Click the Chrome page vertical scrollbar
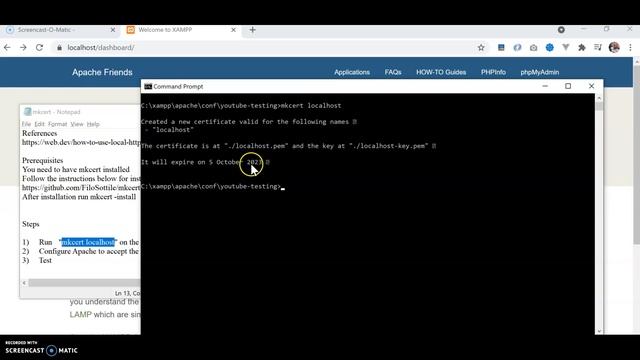 [636, 155]
